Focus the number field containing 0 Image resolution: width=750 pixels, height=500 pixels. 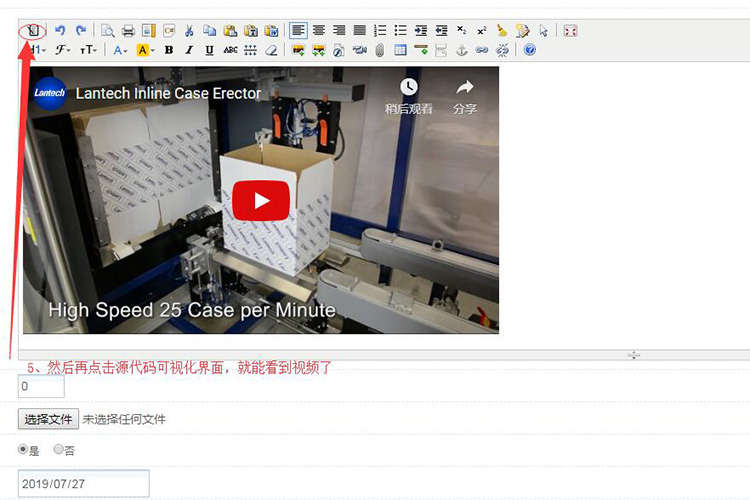pos(41,386)
